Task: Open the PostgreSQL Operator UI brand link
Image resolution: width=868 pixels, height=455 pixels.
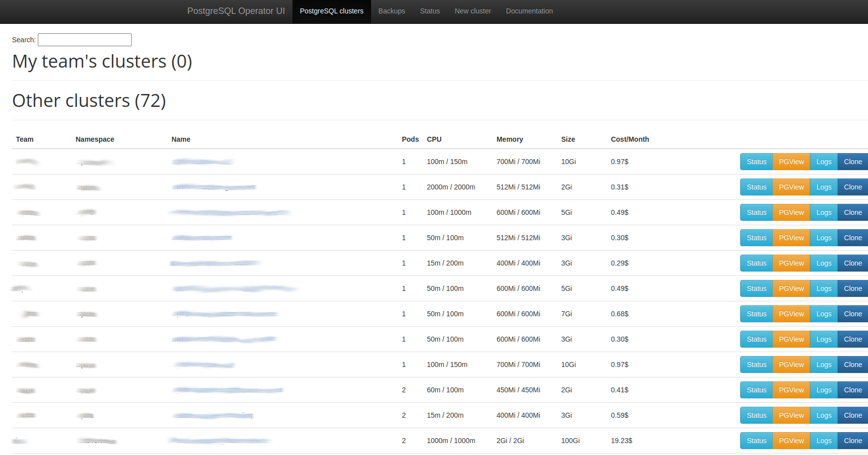Action: [236, 11]
